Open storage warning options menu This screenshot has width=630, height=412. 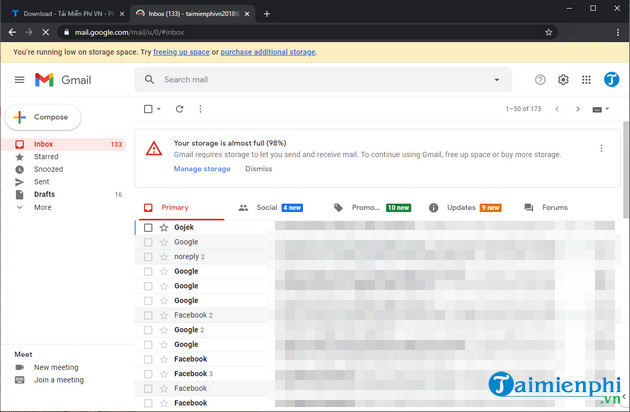click(601, 148)
